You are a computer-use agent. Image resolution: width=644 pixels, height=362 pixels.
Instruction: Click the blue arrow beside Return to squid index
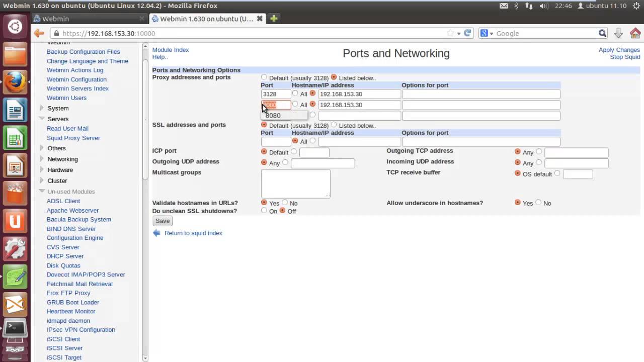click(x=156, y=233)
